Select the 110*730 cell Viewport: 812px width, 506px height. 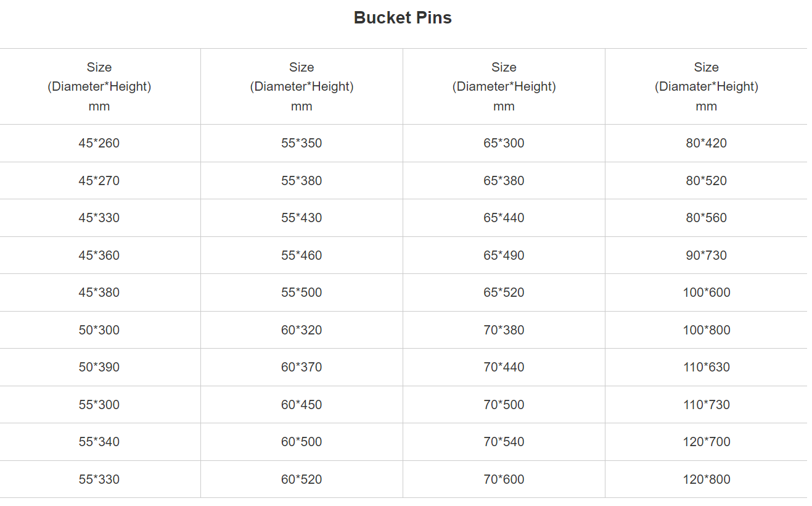pos(706,405)
